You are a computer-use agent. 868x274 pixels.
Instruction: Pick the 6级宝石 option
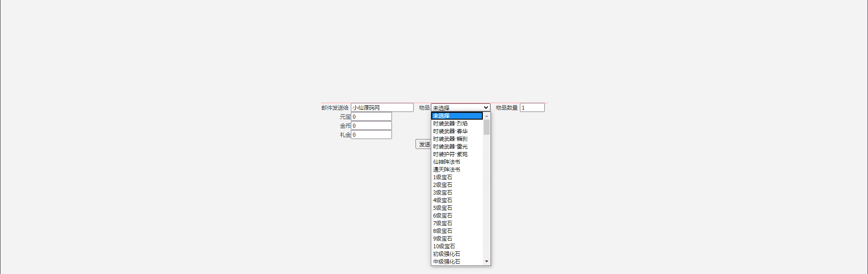click(457, 216)
